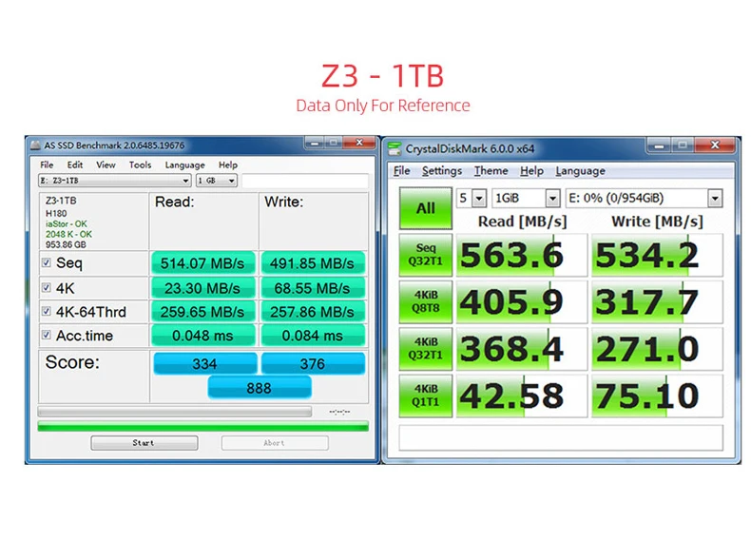Uncheck the 4K test checkbox
The image size is (751, 560).
46,287
